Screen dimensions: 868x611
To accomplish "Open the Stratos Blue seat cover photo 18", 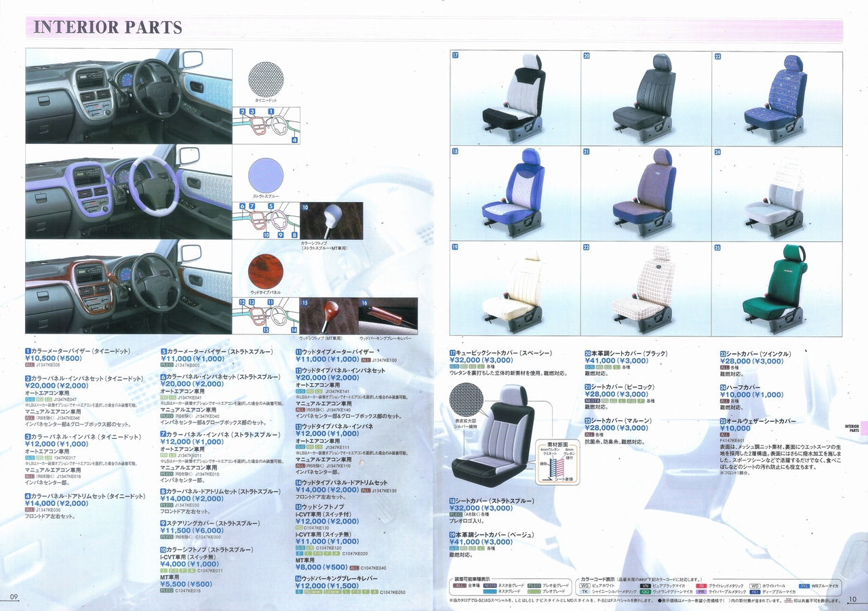I will [515, 193].
